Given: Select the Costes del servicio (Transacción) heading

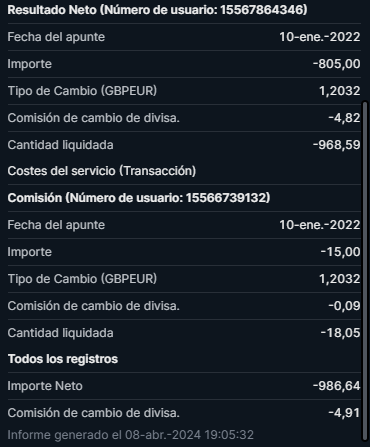Looking at the screenshot, I should click(102, 171).
